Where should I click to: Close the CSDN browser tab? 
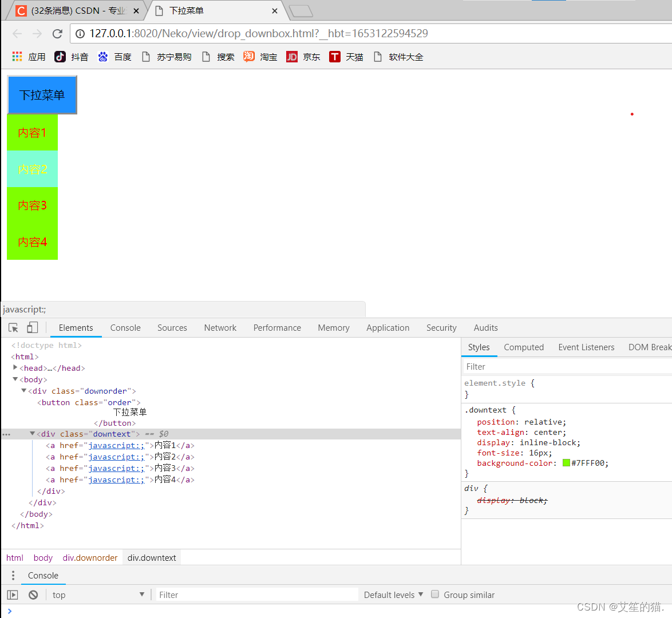(136, 11)
